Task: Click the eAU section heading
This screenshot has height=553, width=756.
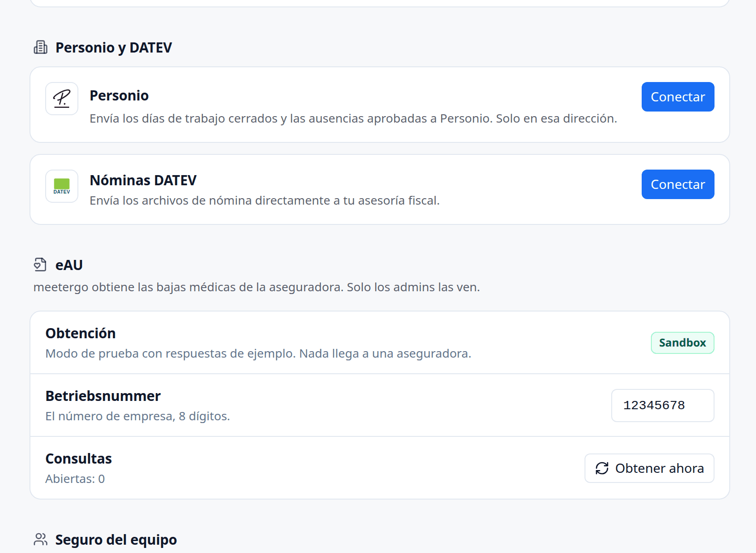Action: tap(69, 265)
